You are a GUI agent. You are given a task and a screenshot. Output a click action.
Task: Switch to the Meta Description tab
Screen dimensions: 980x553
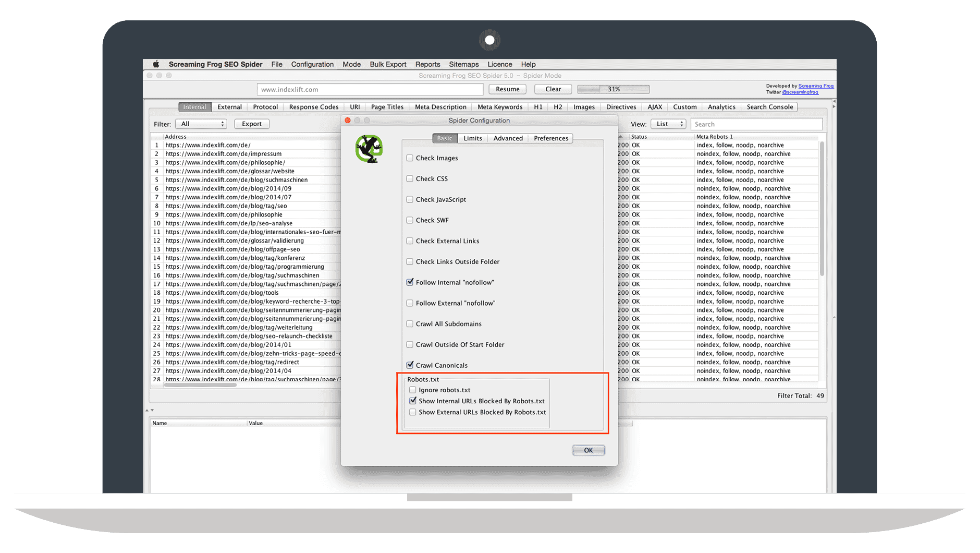pos(440,107)
